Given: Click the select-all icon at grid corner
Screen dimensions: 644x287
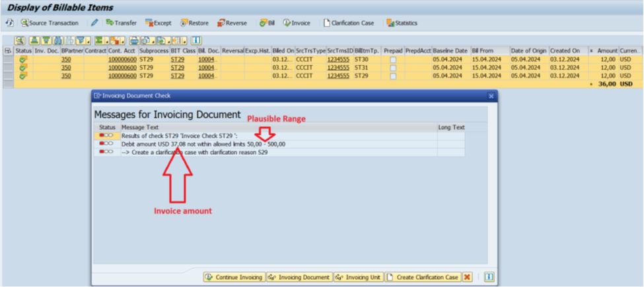Looking at the screenshot, I should (x=7, y=51).
